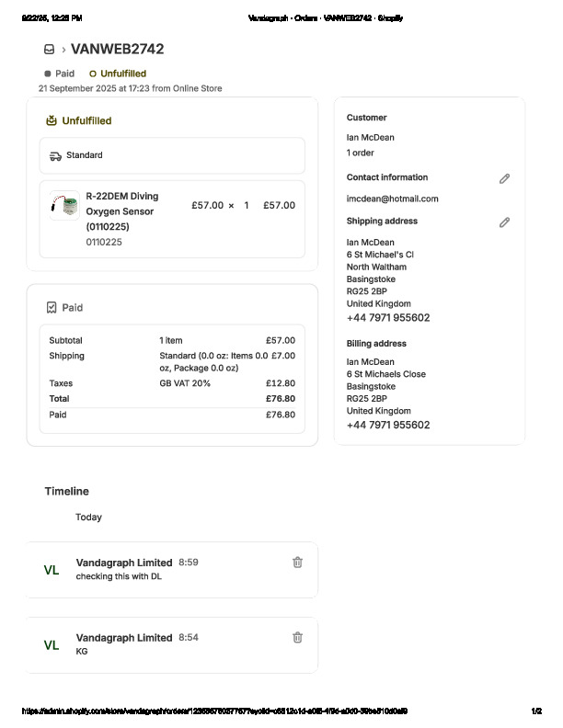Click the '1 order' customer link
563x728 pixels.
pos(361,153)
